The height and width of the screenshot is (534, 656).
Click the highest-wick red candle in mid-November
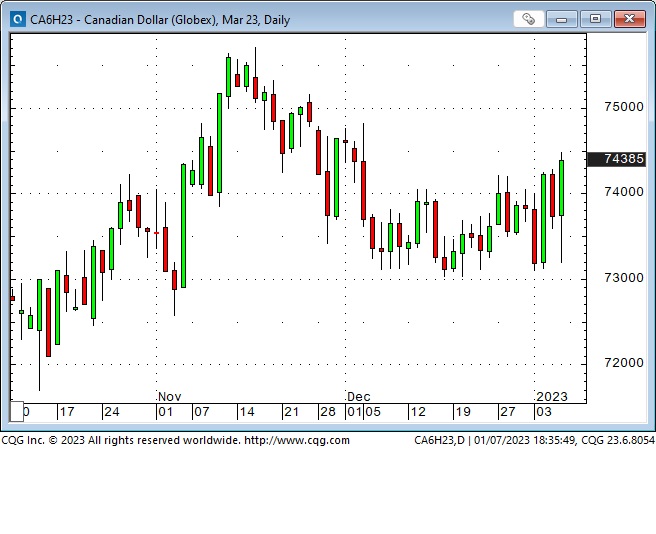tap(255, 88)
